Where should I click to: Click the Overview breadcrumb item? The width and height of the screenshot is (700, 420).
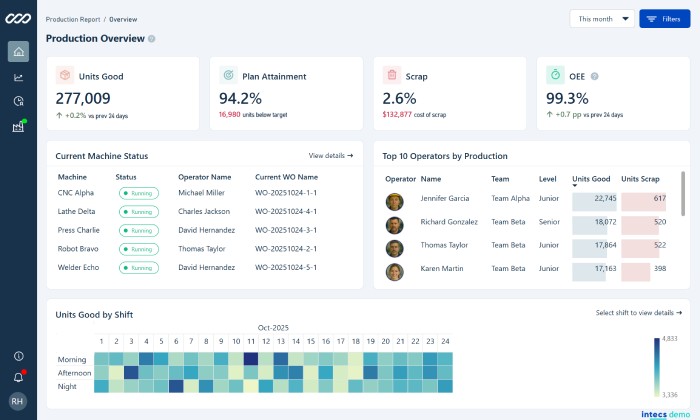click(123, 19)
